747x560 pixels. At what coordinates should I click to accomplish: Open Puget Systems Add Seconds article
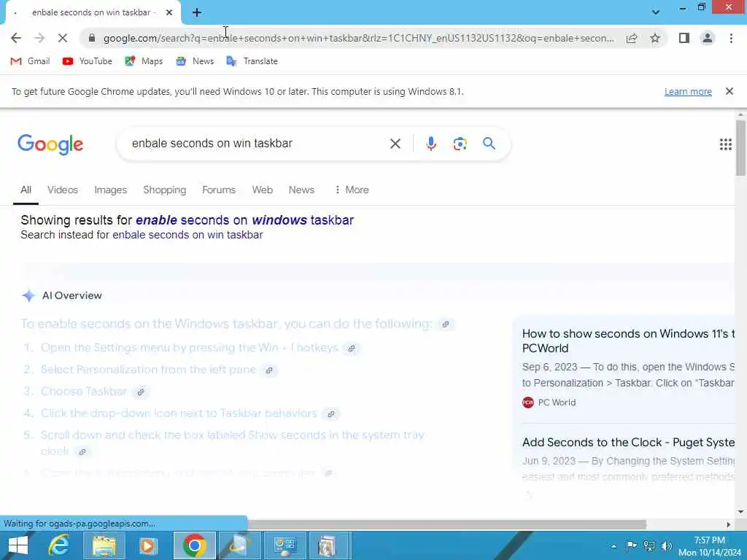[628, 443]
